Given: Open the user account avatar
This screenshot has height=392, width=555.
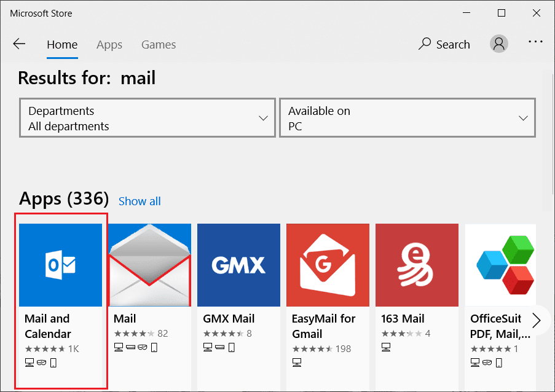Looking at the screenshot, I should point(498,44).
